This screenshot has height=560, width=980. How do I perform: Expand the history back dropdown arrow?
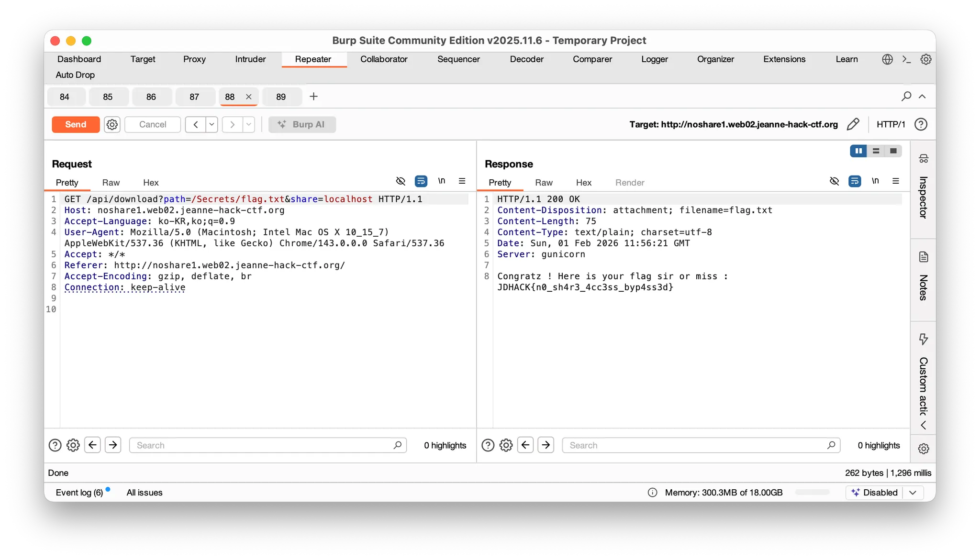(x=212, y=124)
